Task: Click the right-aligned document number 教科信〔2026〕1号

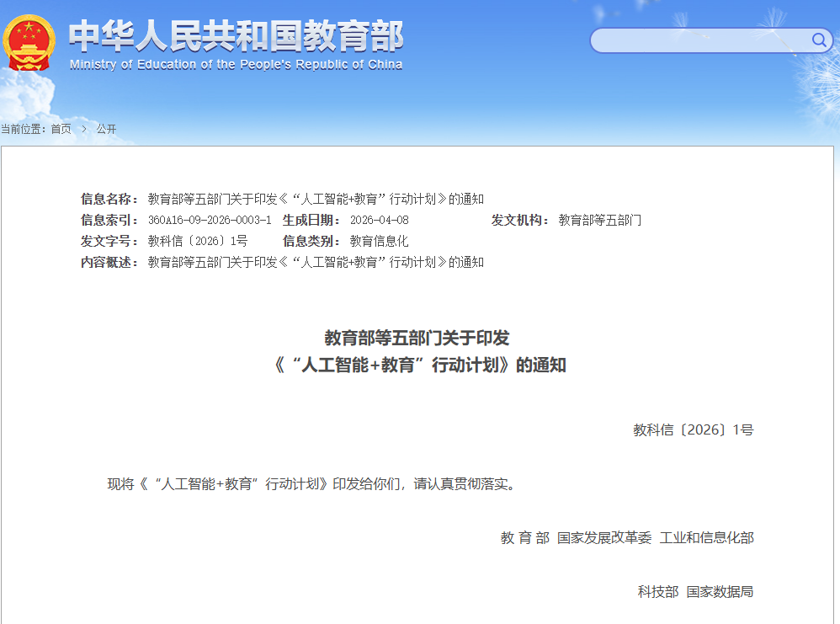Action: tap(694, 430)
